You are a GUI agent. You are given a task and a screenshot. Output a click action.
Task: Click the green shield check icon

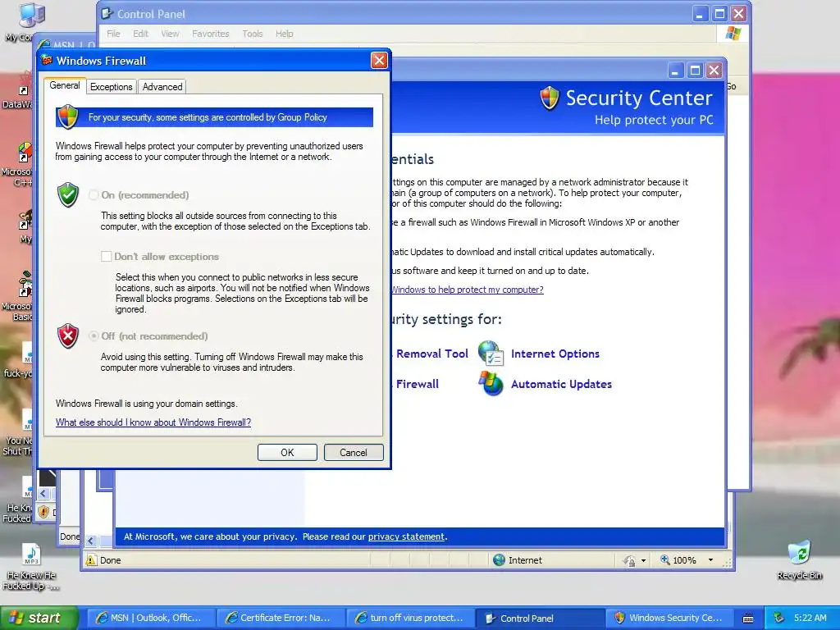click(68, 195)
